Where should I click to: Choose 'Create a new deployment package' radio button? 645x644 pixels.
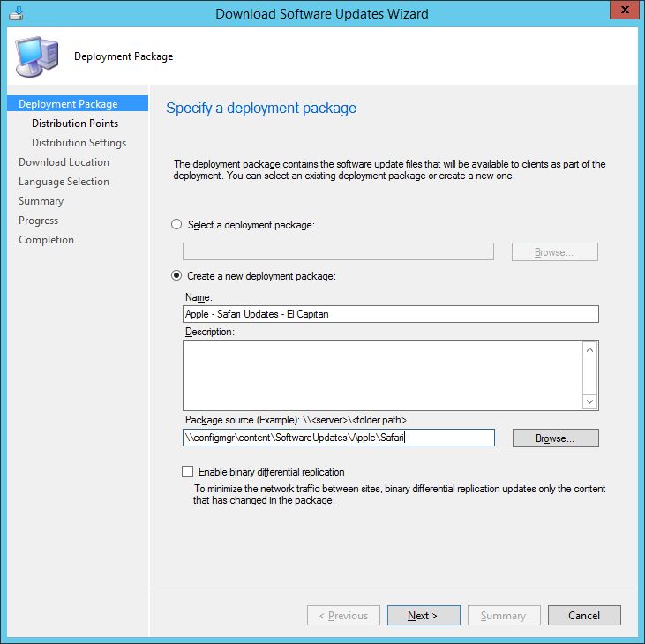click(176, 275)
